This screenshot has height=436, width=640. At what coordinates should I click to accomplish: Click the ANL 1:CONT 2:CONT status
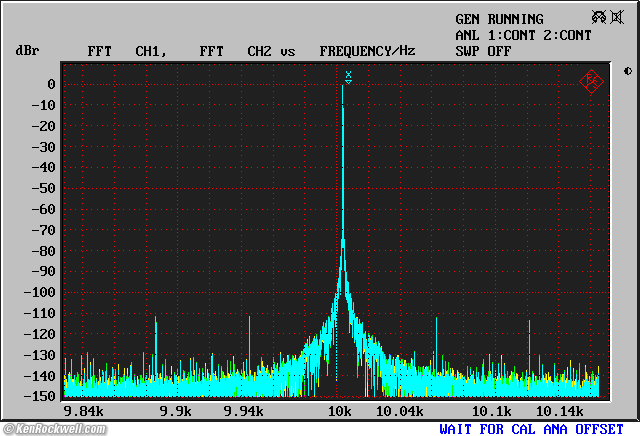point(523,35)
